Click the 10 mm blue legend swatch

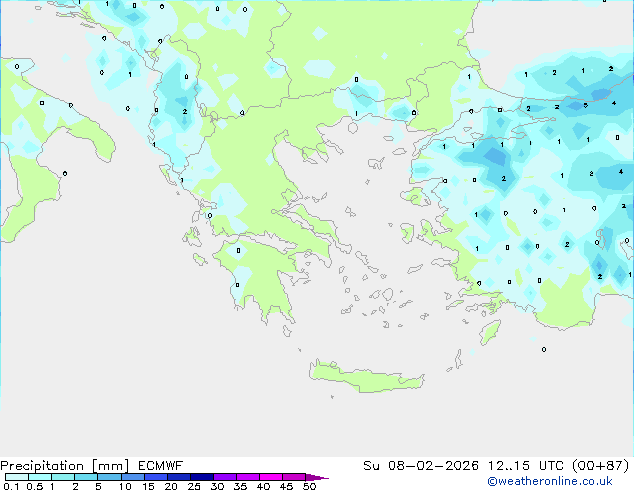pos(133,477)
